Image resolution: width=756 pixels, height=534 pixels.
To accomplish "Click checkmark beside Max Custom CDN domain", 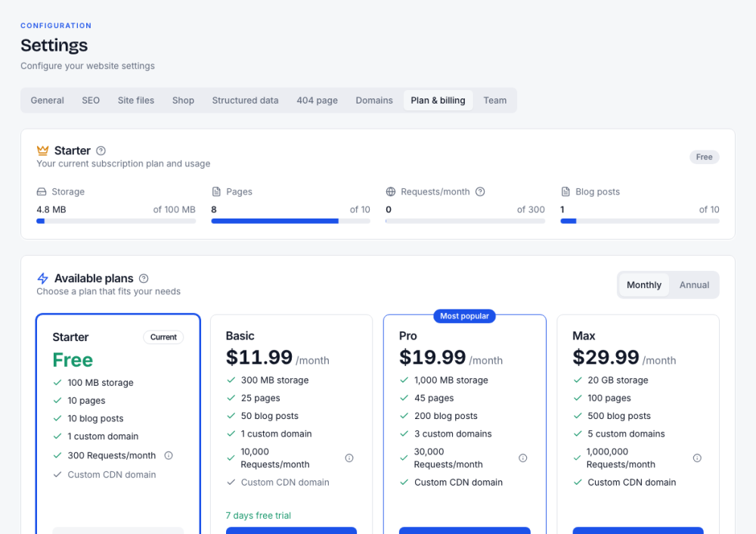I will (578, 483).
